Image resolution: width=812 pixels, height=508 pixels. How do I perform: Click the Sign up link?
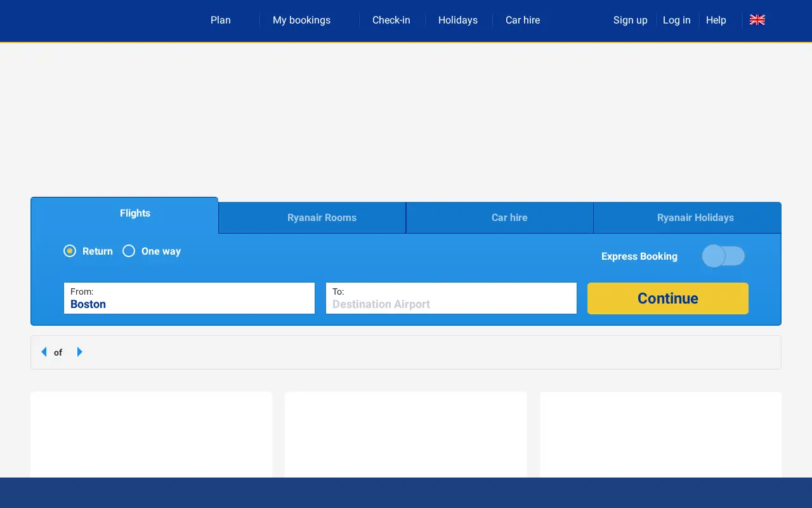pyautogui.click(x=631, y=20)
